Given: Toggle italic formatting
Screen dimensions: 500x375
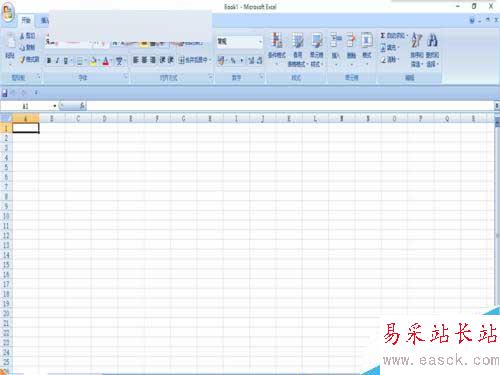Looking at the screenshot, I should coord(57,61).
